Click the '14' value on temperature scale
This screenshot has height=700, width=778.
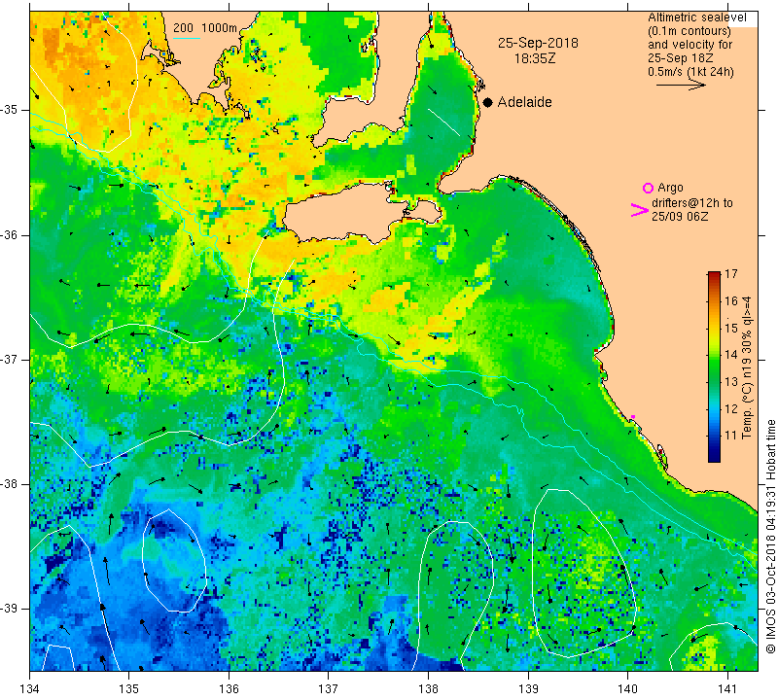pyautogui.click(x=731, y=355)
